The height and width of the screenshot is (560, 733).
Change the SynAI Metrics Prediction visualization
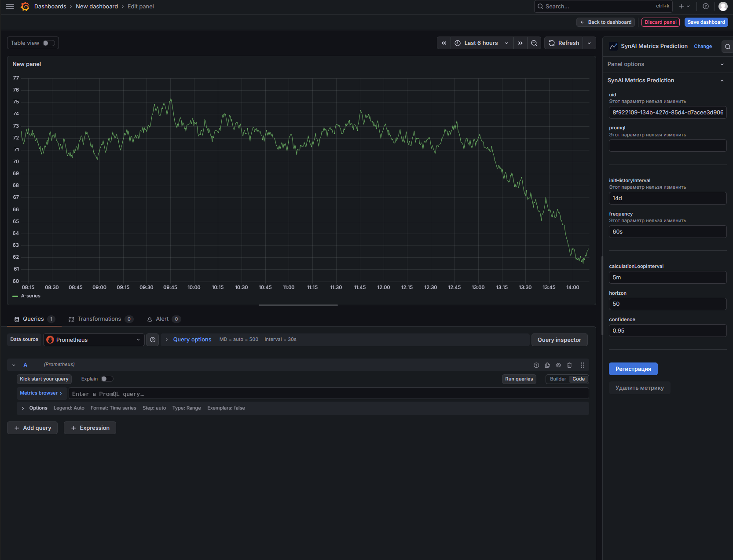click(x=703, y=47)
